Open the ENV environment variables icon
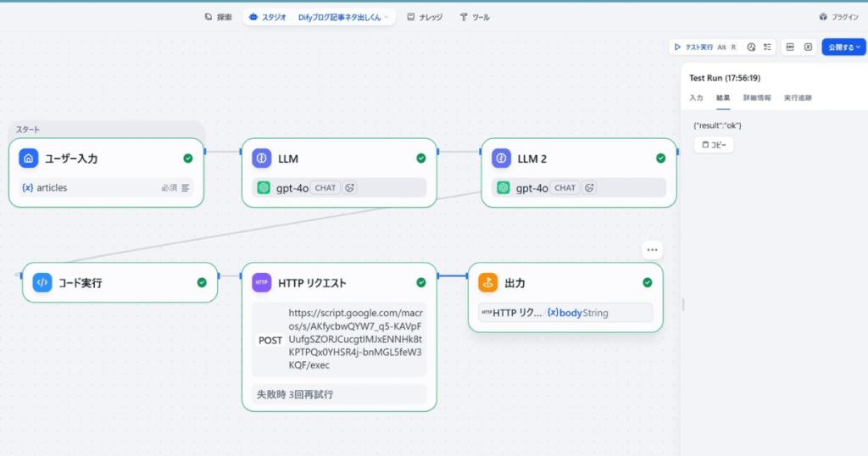 [x=790, y=47]
